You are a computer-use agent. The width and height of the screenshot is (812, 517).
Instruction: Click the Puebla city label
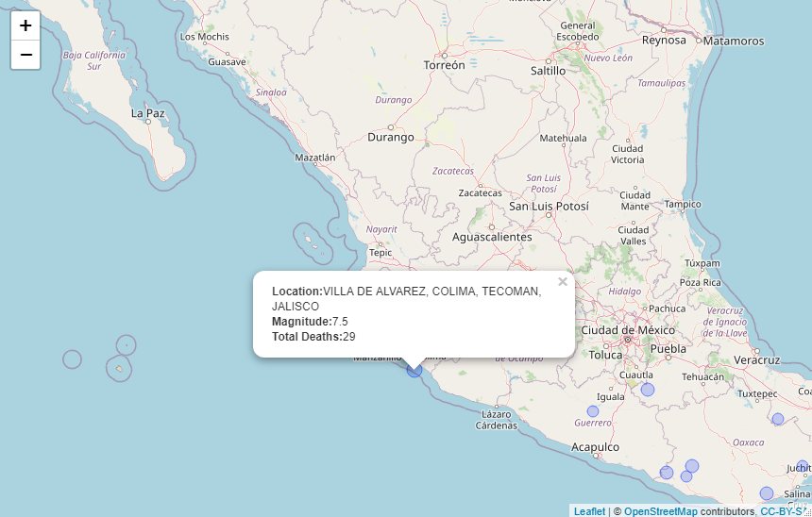pyautogui.click(x=668, y=349)
